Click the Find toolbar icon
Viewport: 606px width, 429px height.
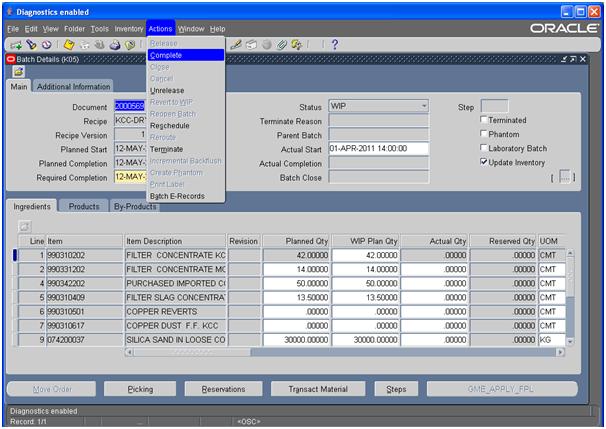[30, 45]
